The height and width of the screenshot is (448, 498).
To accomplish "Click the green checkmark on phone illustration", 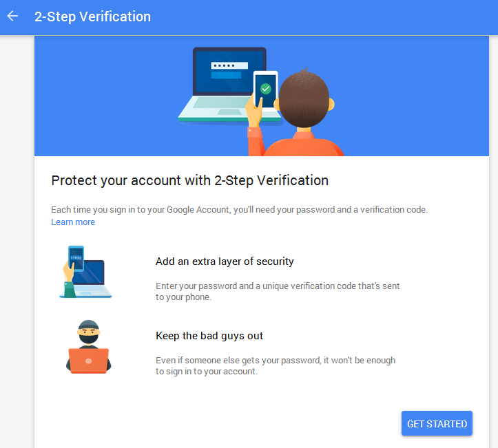I will [265, 89].
